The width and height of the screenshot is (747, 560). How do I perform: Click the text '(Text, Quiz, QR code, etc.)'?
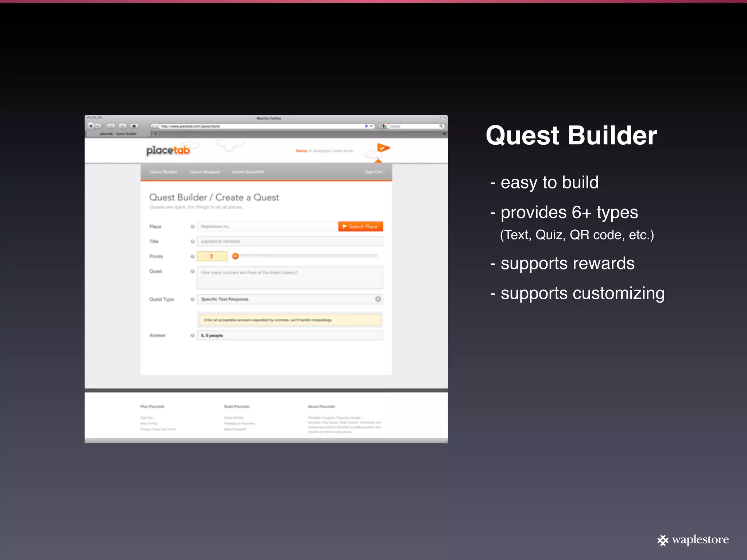click(x=577, y=235)
